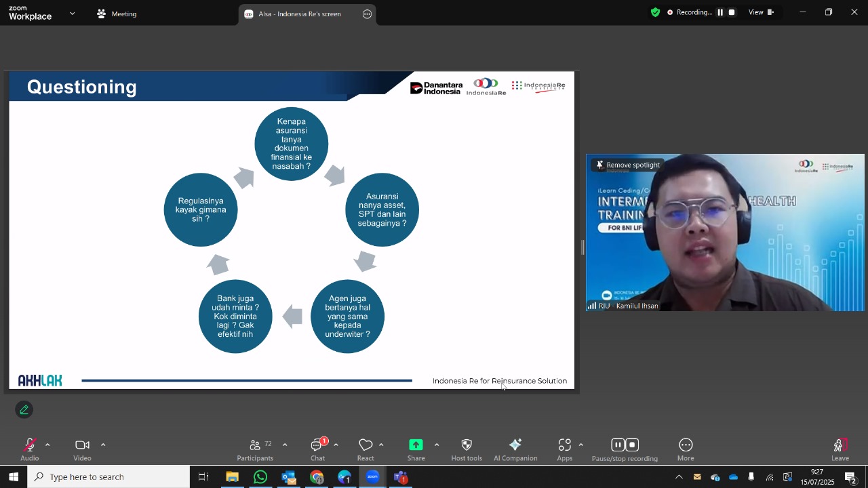Open the More options menu
868x488 pixels.
[x=686, y=445]
